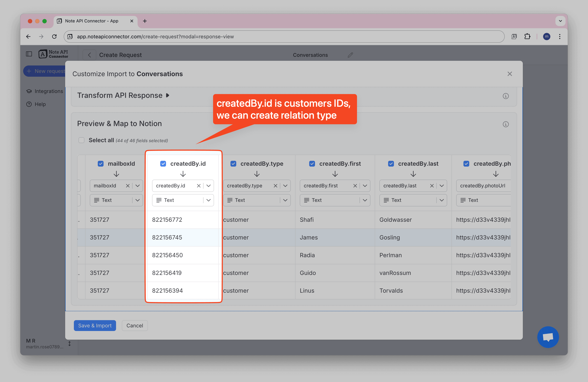Open the browser extensions puzzle icon

527,37
